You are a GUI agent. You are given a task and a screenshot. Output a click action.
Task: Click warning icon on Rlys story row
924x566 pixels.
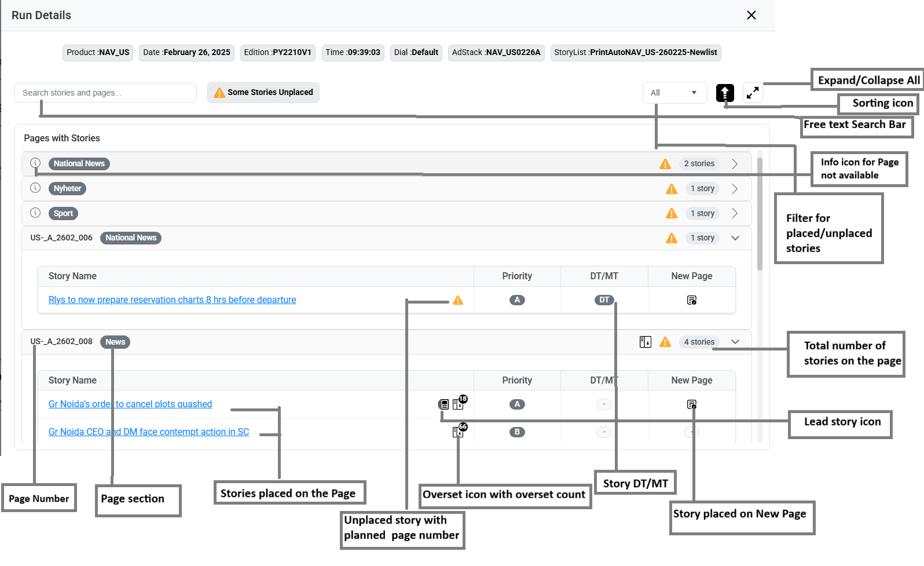pos(458,300)
